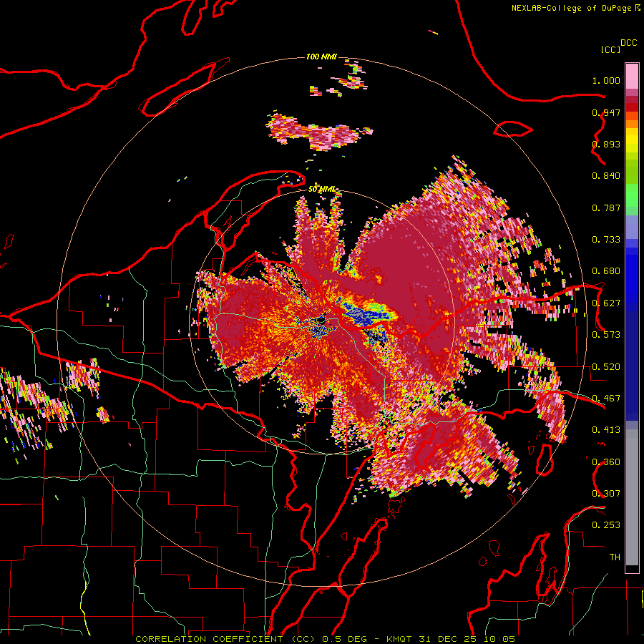Click the 0.893 legend value
The width and height of the screenshot is (644, 644).
tap(606, 144)
